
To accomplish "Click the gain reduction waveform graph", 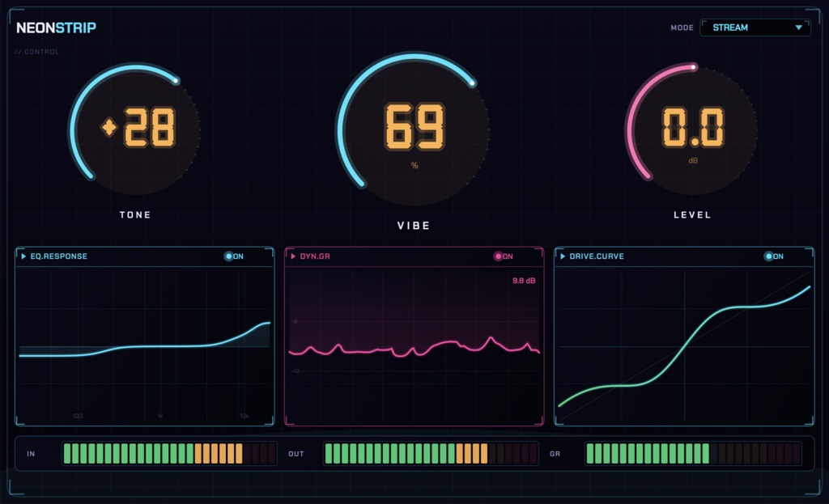I will [414, 345].
